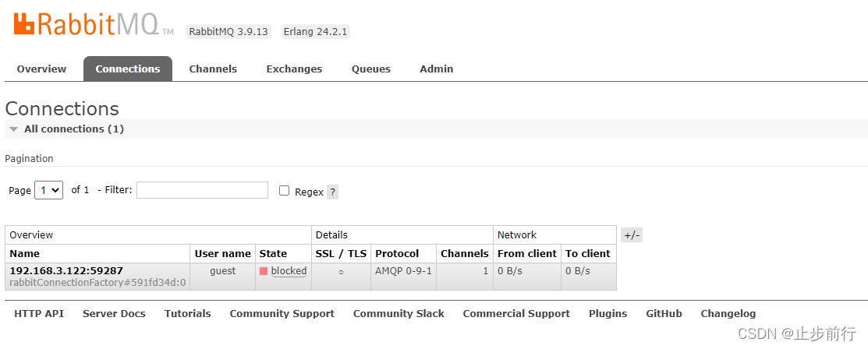The image size is (868, 349).
Task: Click the Erlang 24.2.1 version badge
Action: coord(315,31)
